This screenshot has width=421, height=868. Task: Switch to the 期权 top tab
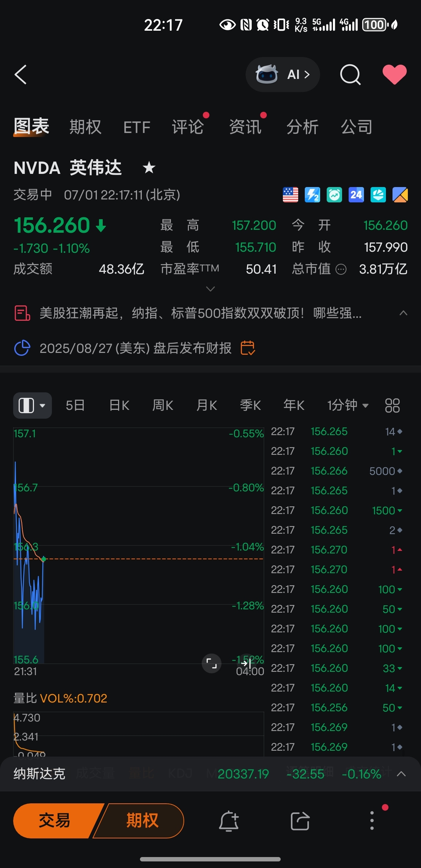(x=85, y=127)
